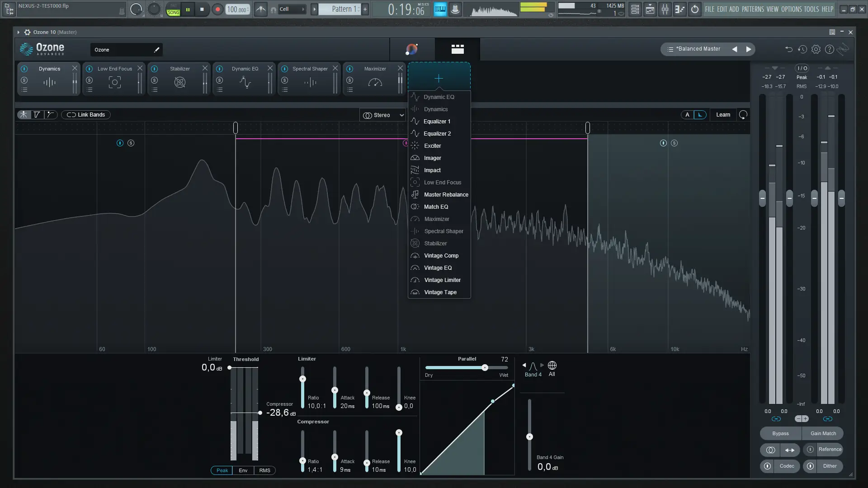Click the Bypass button
This screenshot has width=868, height=488.
(780, 433)
